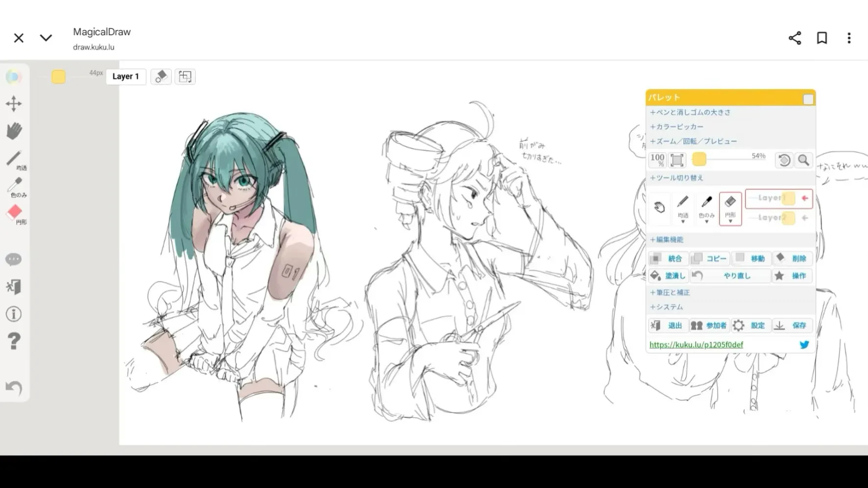Bookmark the current page
The image size is (868, 488).
pos(822,38)
